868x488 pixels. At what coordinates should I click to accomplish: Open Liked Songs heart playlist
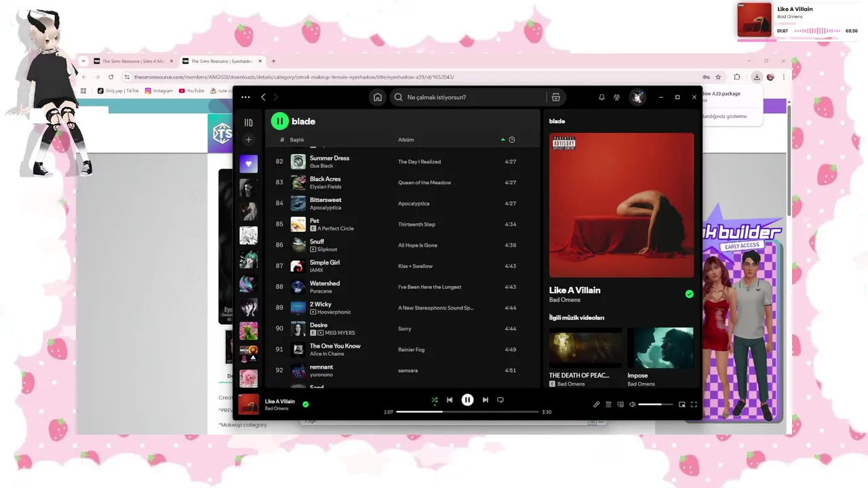[x=248, y=163]
